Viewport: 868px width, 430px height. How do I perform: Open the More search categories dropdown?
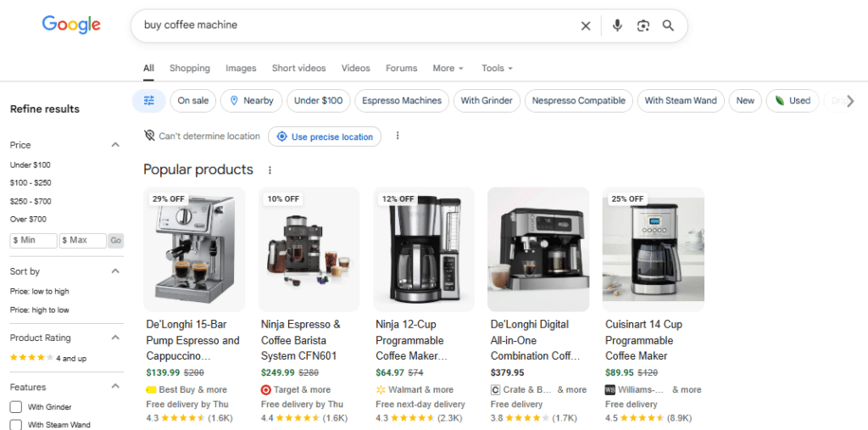pos(448,68)
